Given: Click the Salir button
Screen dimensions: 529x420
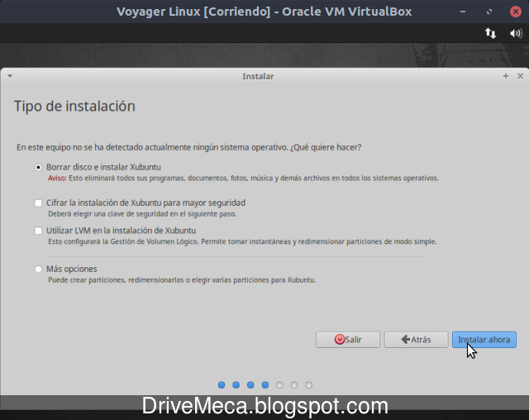Looking at the screenshot, I should 347,339.
